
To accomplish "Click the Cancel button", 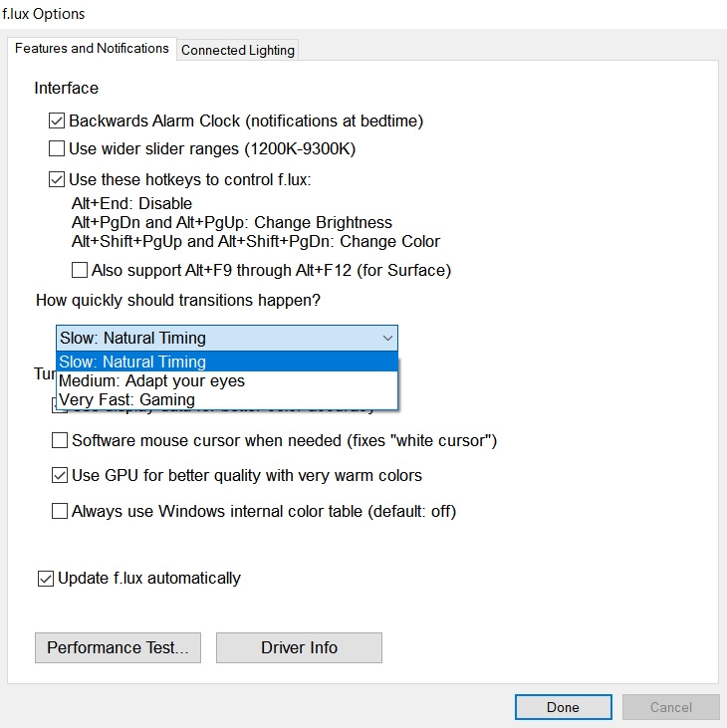I will pos(670,707).
